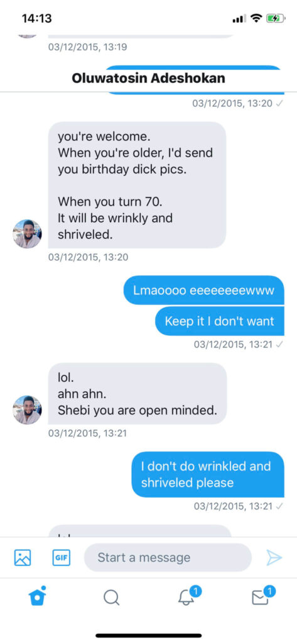Open Notifications bell with badge
297x644 pixels.
(x=189, y=596)
